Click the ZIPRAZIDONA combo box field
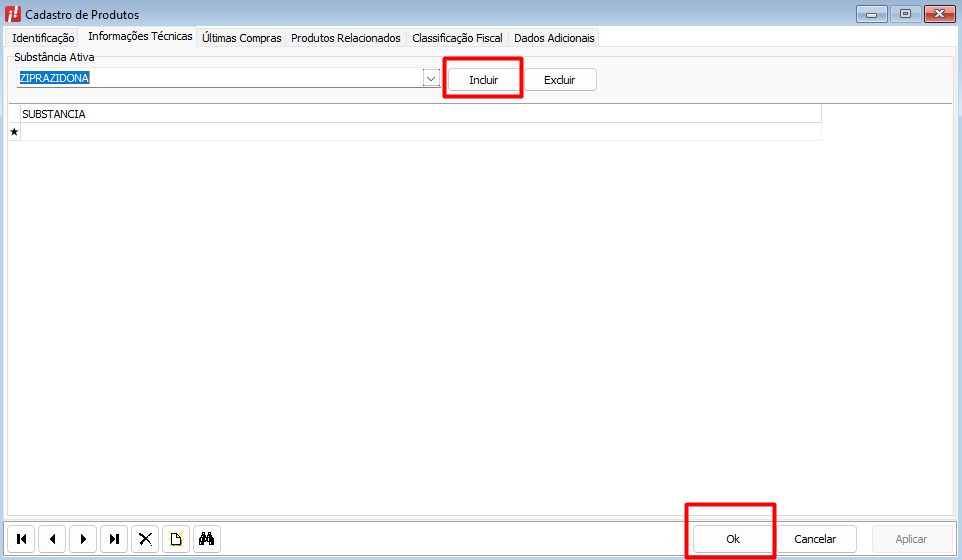Screen dimensions: 962x560 (x=220, y=78)
